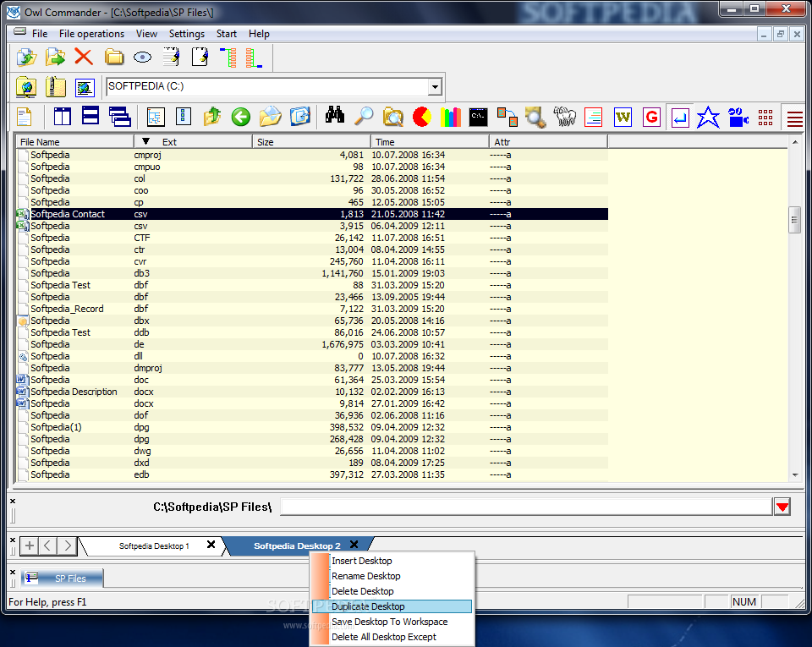Viewport: 812px width, 647px height.
Task: Click the blue return arrow icon
Action: coord(680,118)
